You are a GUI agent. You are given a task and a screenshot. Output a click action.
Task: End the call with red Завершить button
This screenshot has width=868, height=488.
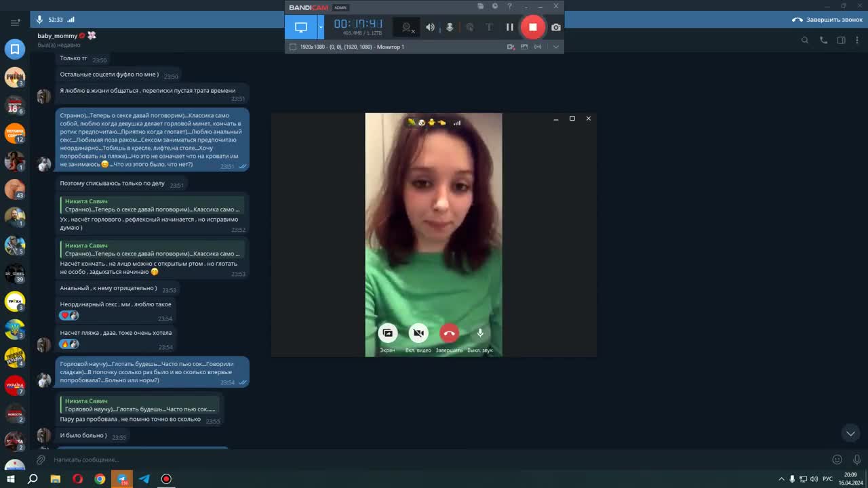(449, 333)
